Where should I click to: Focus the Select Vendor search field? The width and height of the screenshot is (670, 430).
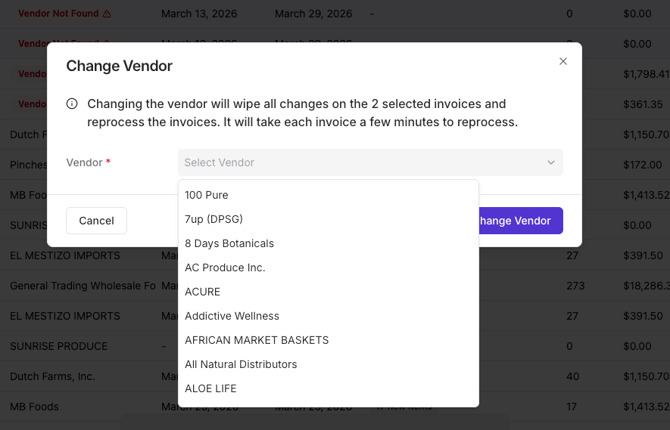[x=360, y=163]
